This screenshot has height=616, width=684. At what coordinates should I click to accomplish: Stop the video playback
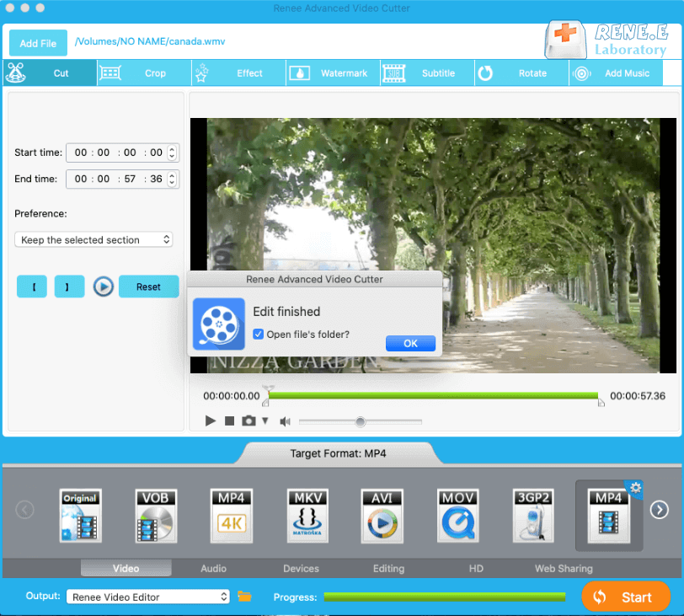click(x=229, y=421)
